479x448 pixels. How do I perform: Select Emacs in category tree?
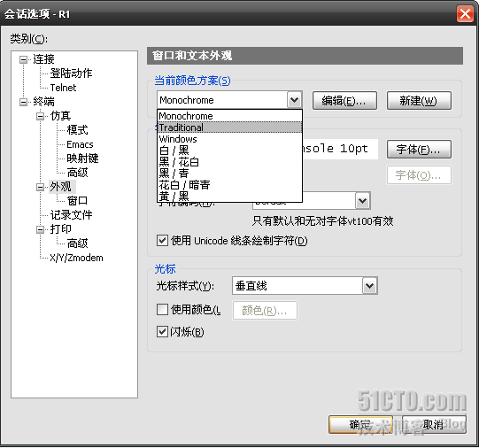coord(80,144)
